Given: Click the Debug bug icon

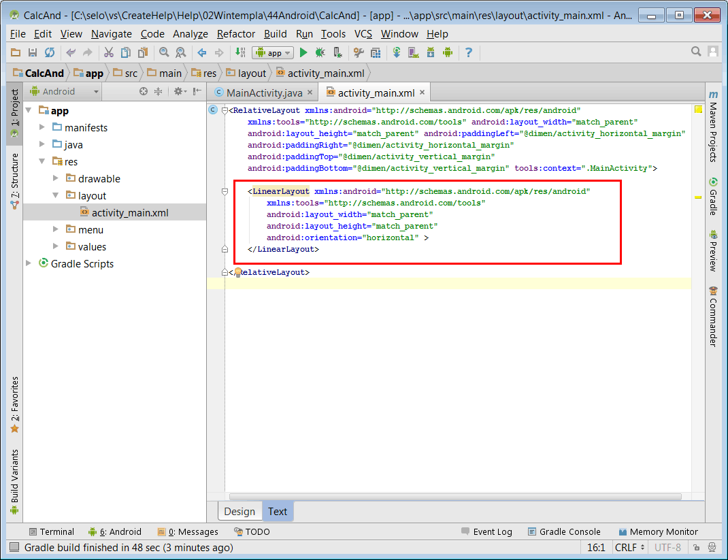Looking at the screenshot, I should (x=320, y=52).
